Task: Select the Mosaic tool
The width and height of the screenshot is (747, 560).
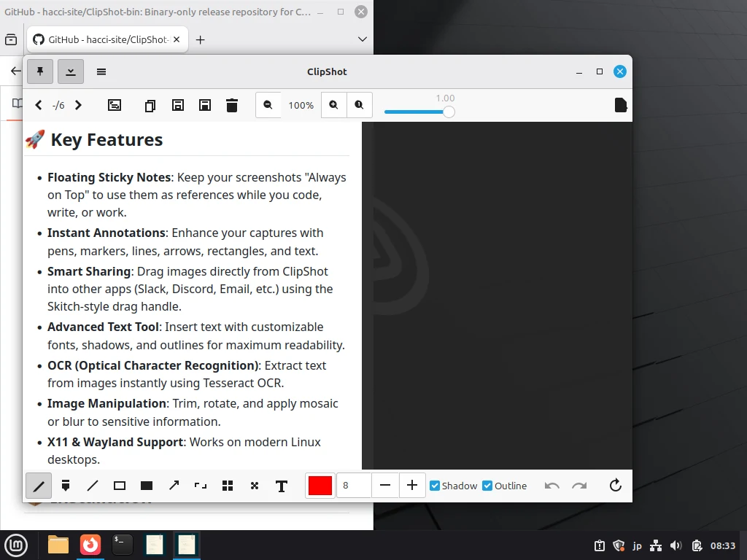Action: click(x=228, y=486)
